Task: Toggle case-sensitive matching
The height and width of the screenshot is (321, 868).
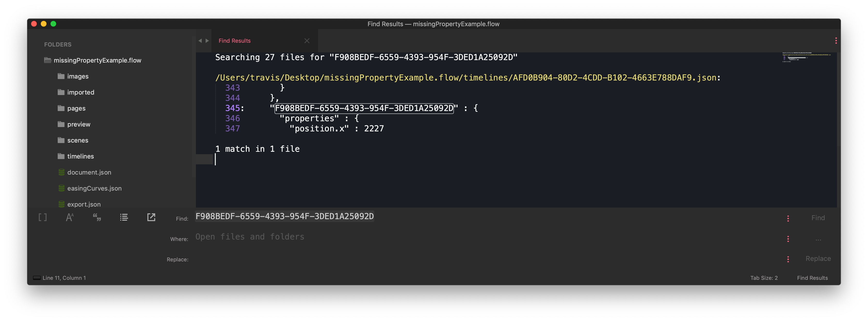Action: tap(70, 217)
